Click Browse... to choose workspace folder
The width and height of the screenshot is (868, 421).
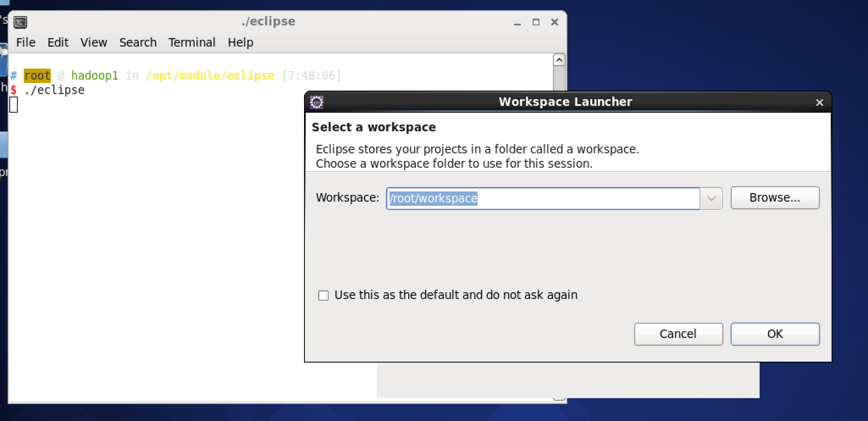[x=775, y=198]
